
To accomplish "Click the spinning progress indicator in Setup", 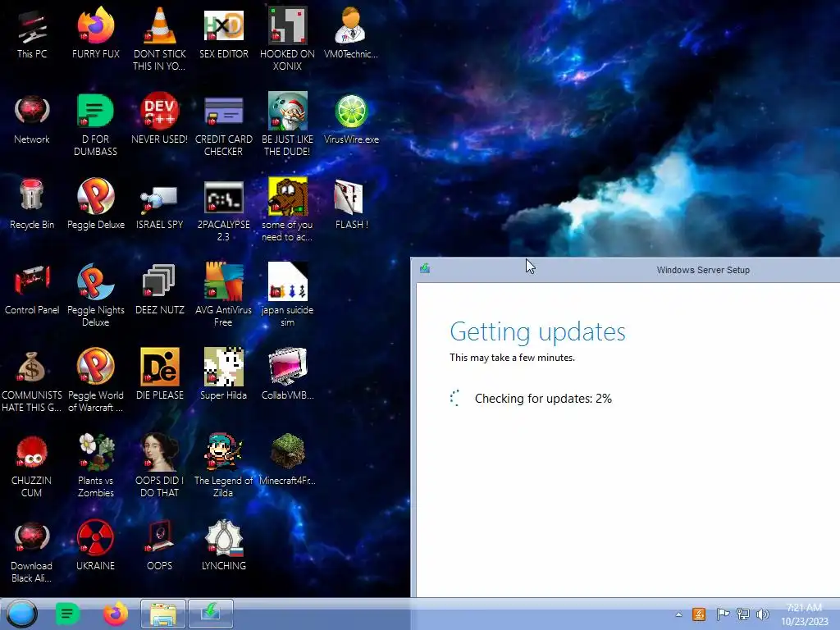I will tap(454, 398).
